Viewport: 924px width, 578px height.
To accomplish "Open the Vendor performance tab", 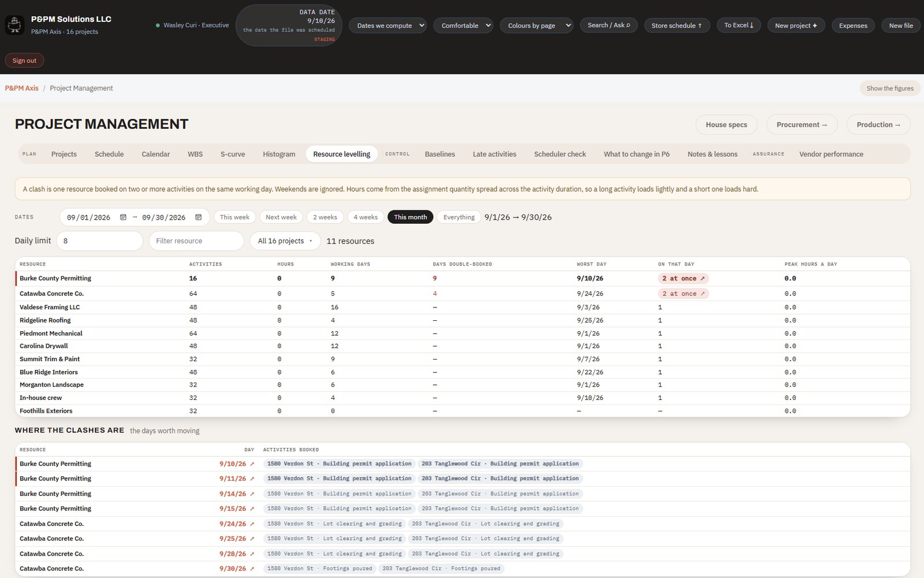I will 831,154.
